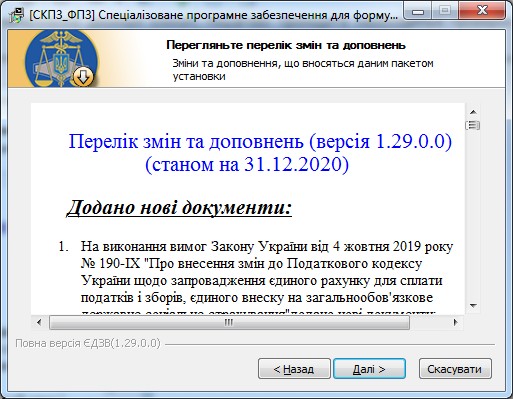Click the horizontal scrollbar left arrow

pos(39,322)
